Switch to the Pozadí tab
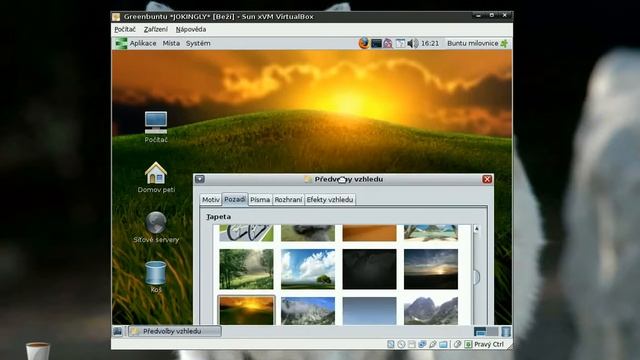This screenshot has width=640, height=360. point(235,199)
